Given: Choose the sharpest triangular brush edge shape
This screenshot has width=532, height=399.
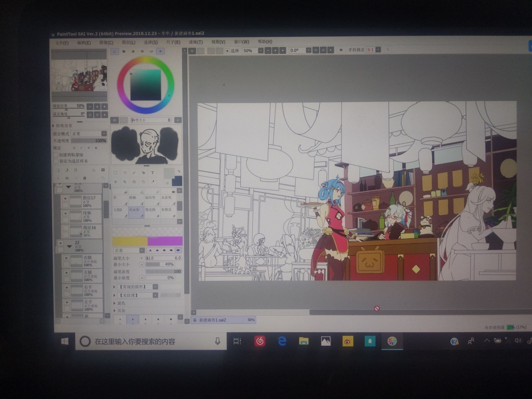Looking at the screenshot, I should tap(150, 250).
